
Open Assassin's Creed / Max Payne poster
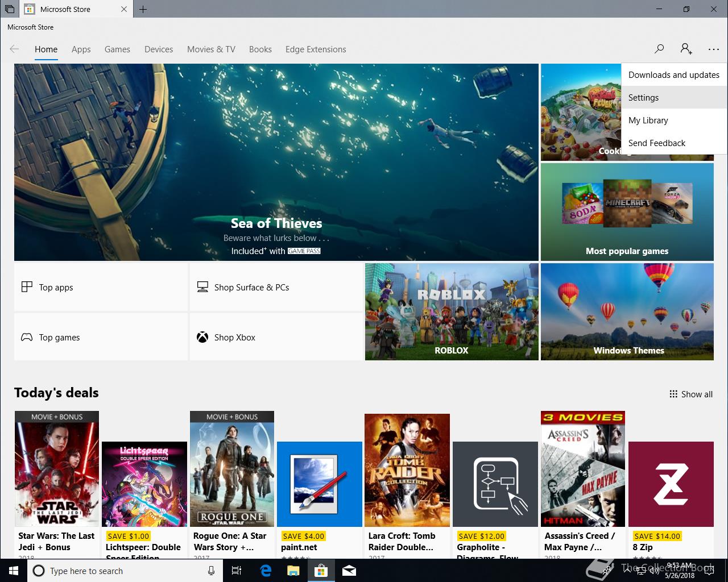pyautogui.click(x=583, y=469)
